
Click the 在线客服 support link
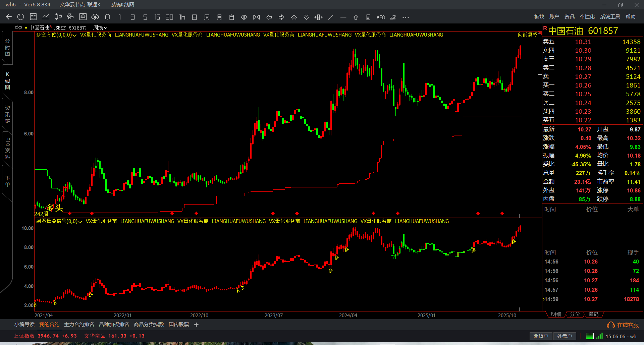pos(623,325)
